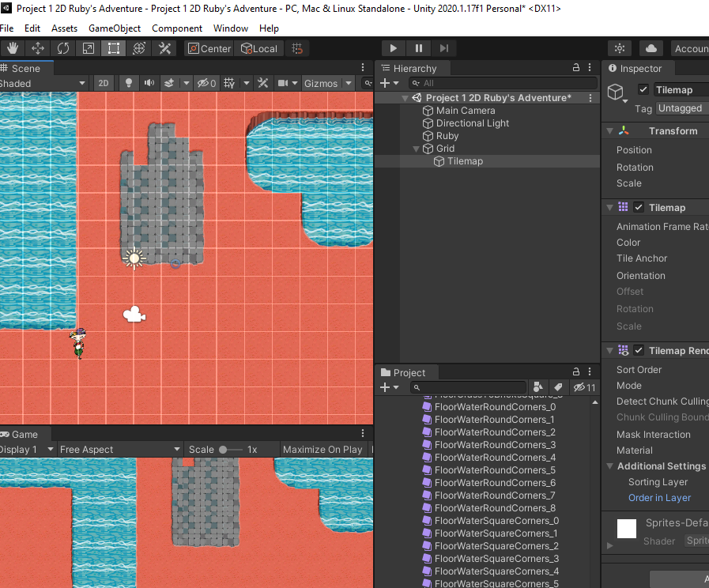Open the Tag Untagged dropdown
The image size is (709, 588).
pos(682,108)
